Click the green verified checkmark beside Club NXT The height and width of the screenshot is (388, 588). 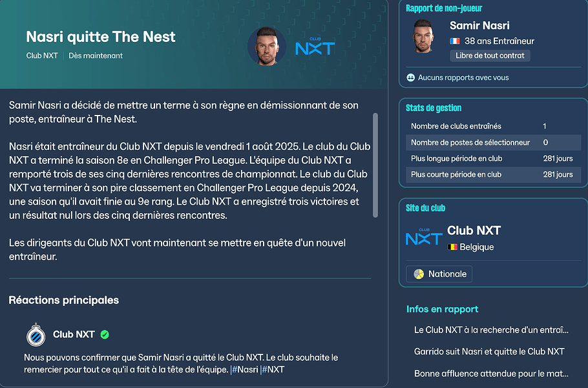(105, 334)
